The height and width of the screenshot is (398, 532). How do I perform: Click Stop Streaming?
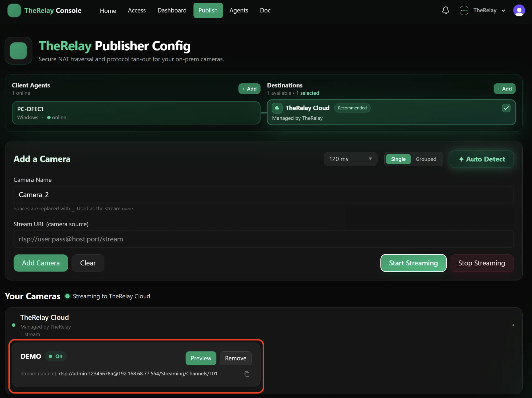(481, 263)
